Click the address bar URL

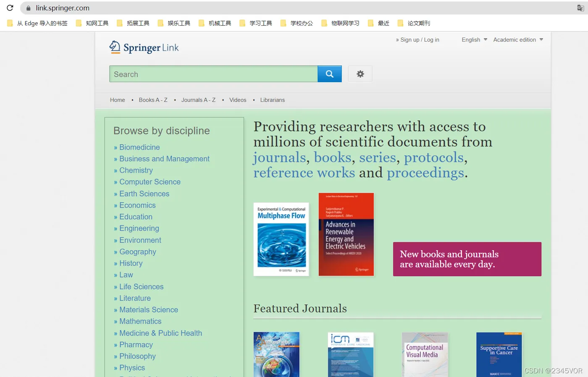(x=63, y=8)
